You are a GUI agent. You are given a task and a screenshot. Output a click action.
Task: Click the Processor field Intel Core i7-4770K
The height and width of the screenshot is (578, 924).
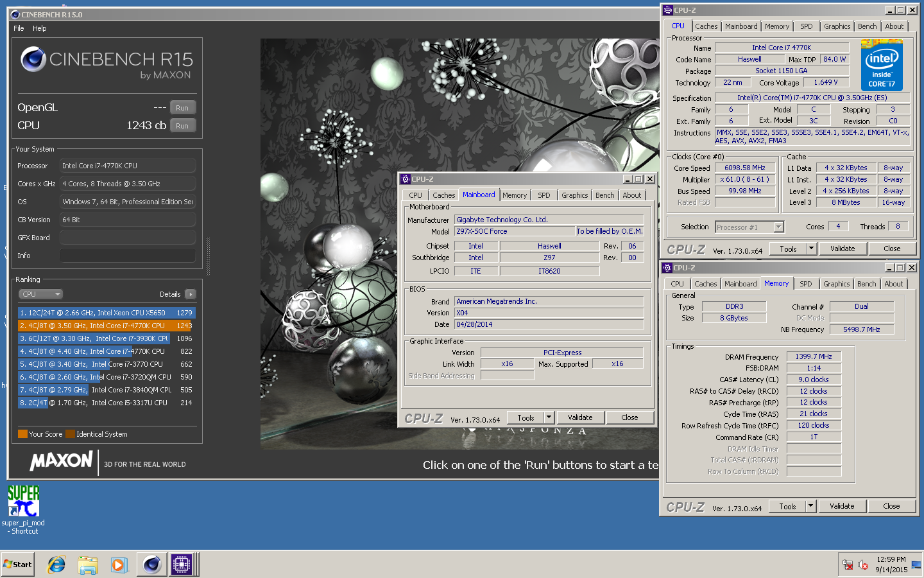(x=128, y=166)
